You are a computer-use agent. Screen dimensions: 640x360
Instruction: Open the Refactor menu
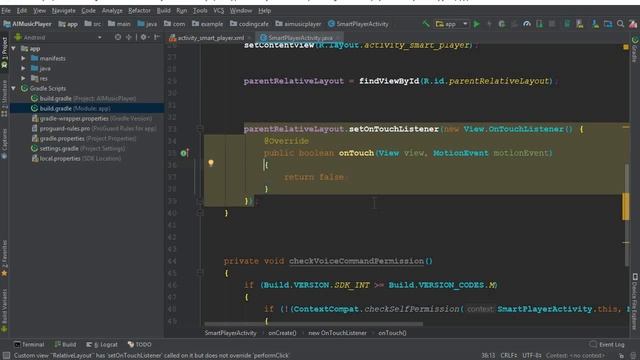click(x=139, y=11)
